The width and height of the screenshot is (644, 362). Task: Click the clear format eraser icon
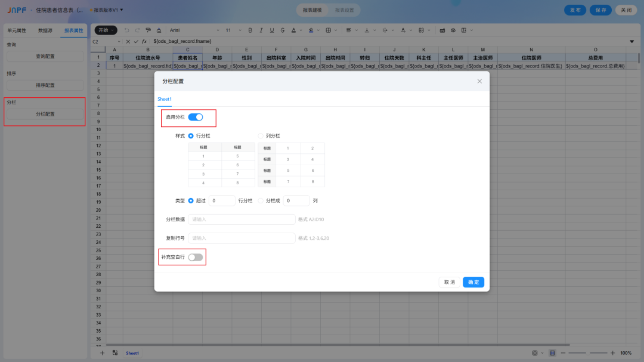(159, 30)
